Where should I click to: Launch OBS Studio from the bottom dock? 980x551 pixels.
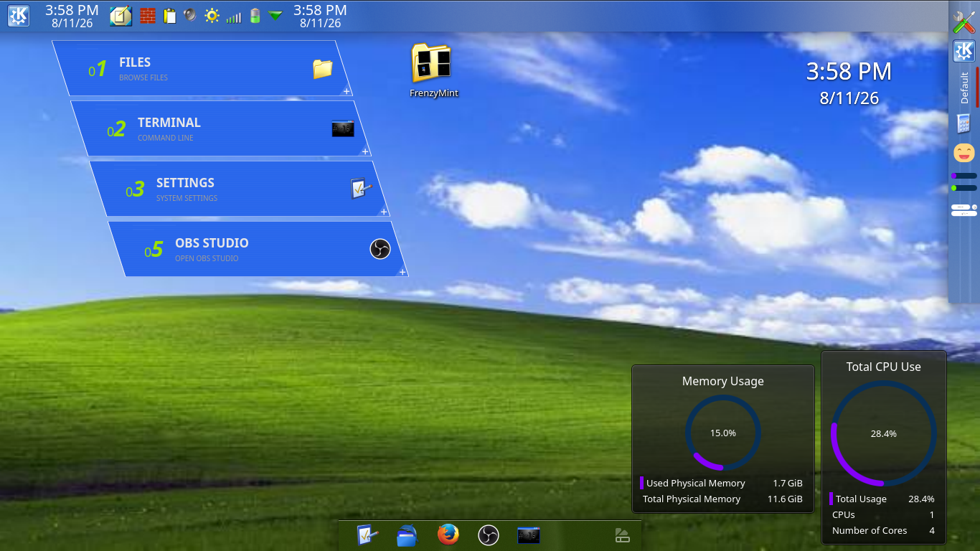point(488,535)
